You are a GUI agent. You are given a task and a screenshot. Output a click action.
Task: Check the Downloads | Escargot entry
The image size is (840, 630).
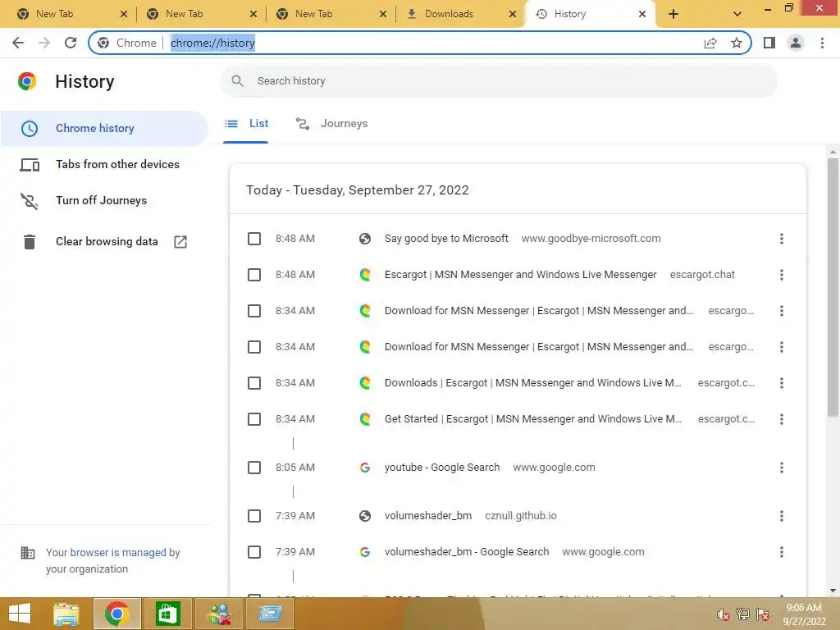click(254, 383)
